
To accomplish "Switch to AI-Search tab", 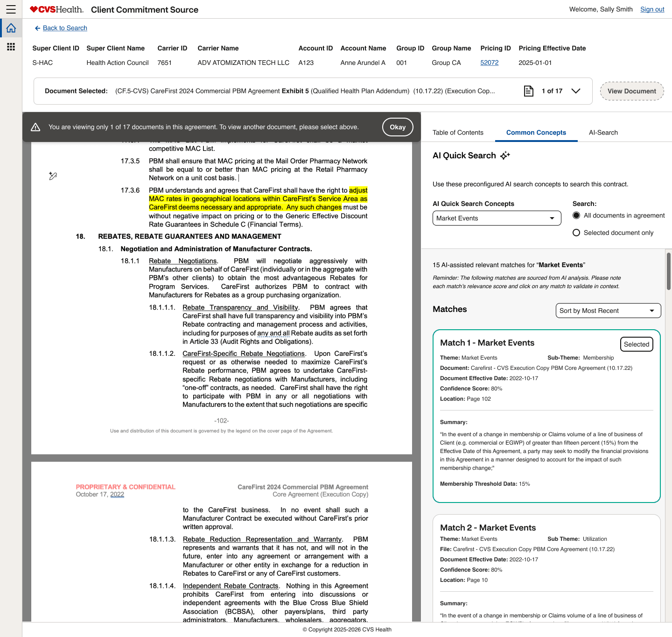I will coord(603,133).
